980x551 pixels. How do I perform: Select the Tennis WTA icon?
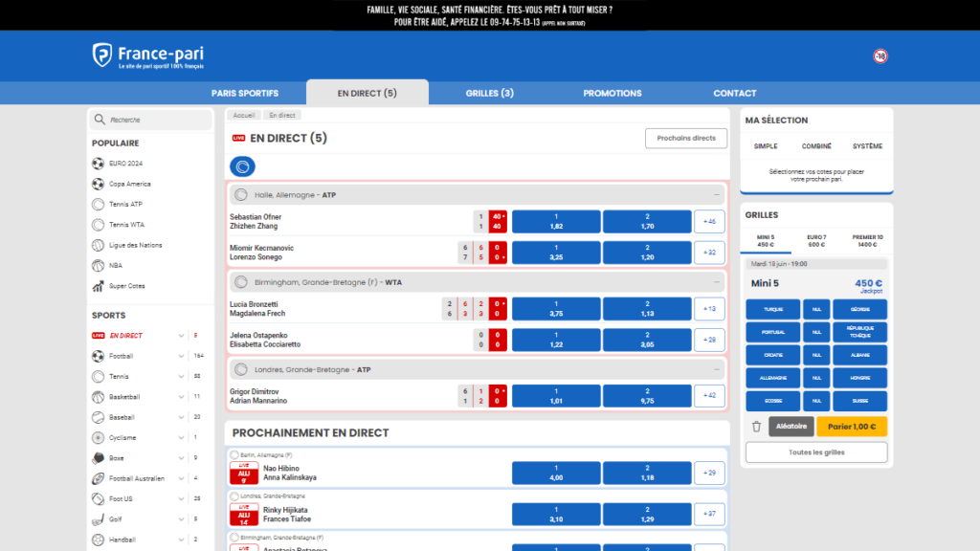(99, 225)
